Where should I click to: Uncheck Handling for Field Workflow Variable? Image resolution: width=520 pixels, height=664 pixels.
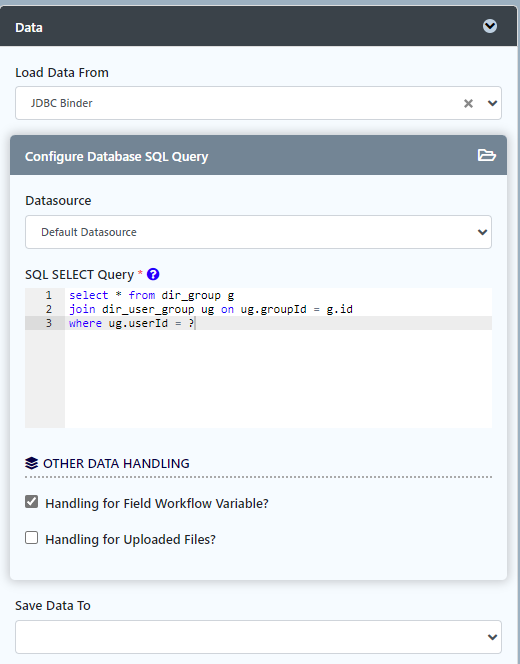31,502
